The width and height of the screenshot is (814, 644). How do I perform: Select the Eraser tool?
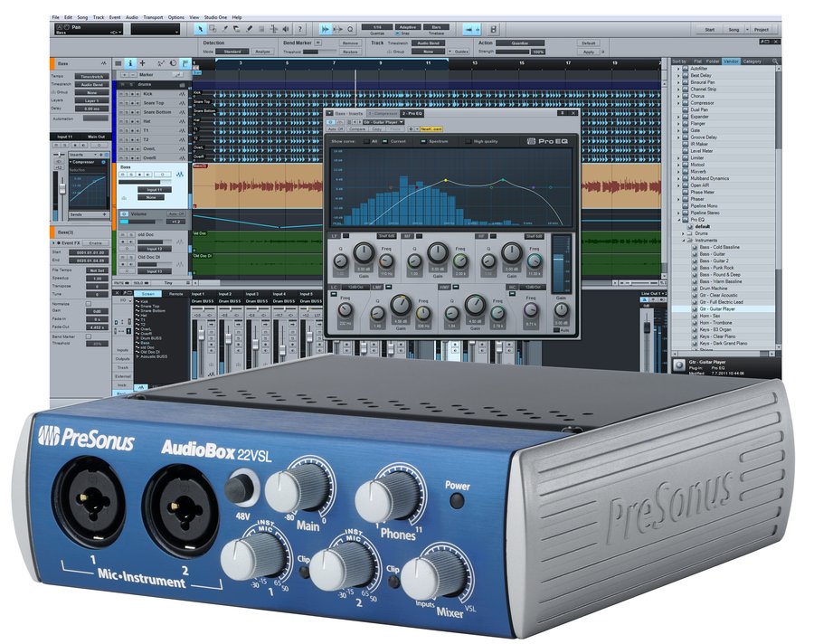(x=237, y=30)
